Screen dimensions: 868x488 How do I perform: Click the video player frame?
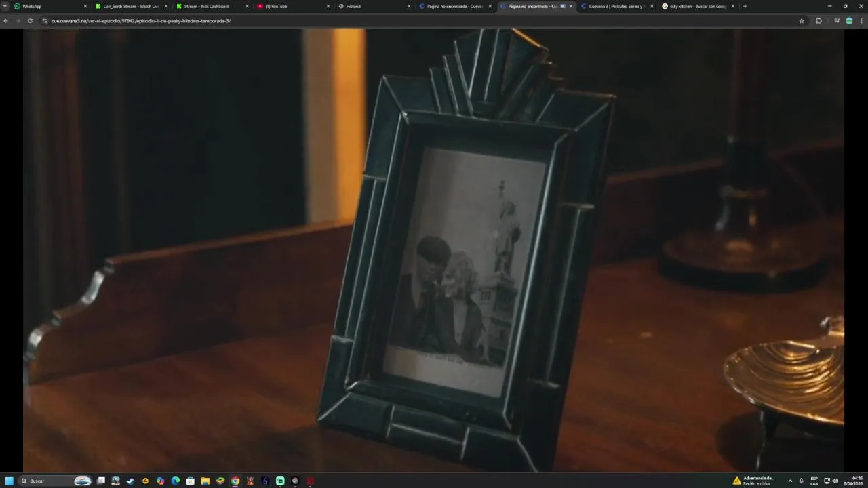(x=434, y=251)
